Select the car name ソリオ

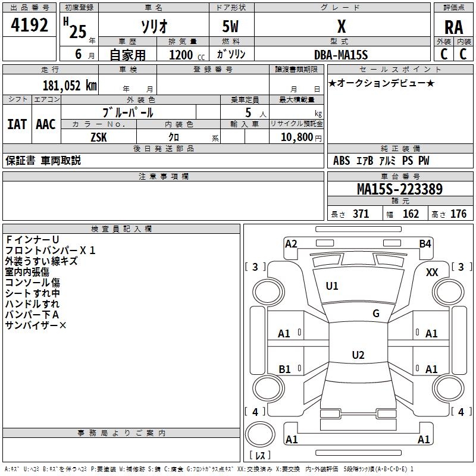(x=153, y=27)
